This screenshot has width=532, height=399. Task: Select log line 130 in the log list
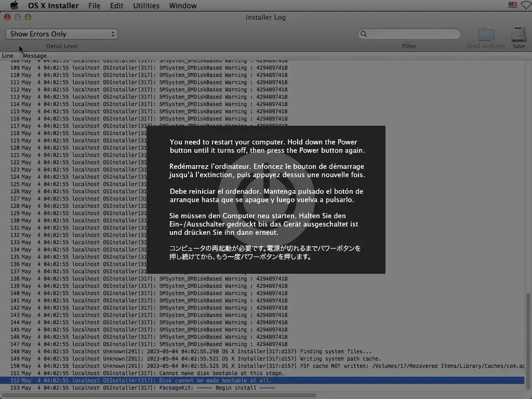pyautogui.click(x=73, y=220)
